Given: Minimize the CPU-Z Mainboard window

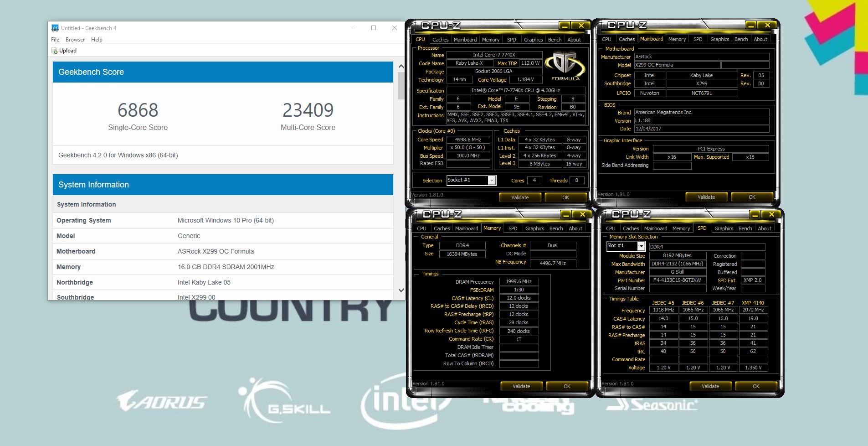Looking at the screenshot, I should click(751, 25).
